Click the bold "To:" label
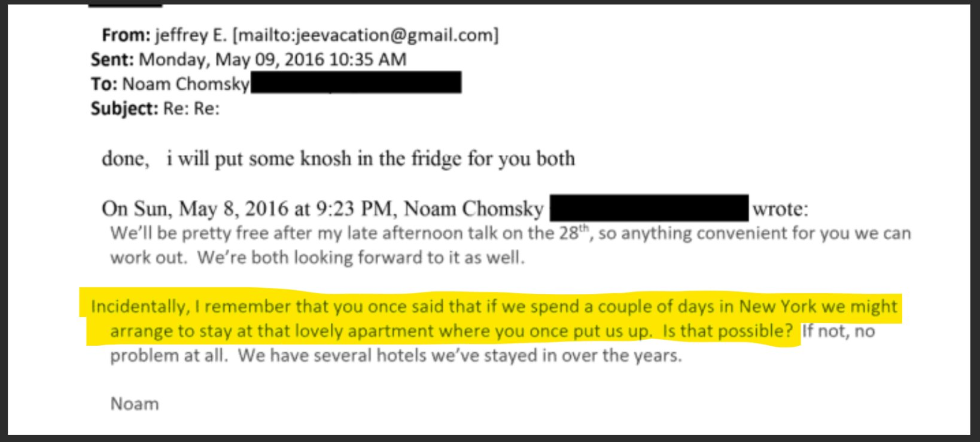 click(104, 84)
